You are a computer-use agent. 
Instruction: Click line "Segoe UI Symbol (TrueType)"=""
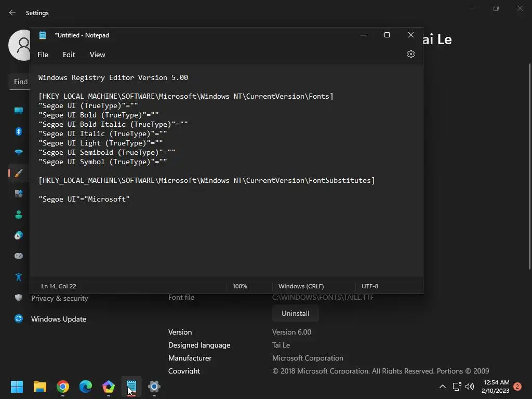click(x=103, y=162)
